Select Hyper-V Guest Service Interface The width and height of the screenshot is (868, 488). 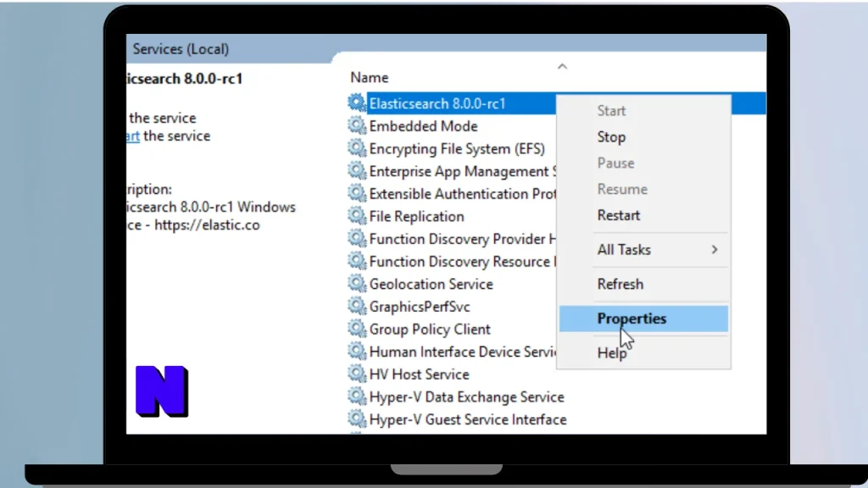pos(468,419)
